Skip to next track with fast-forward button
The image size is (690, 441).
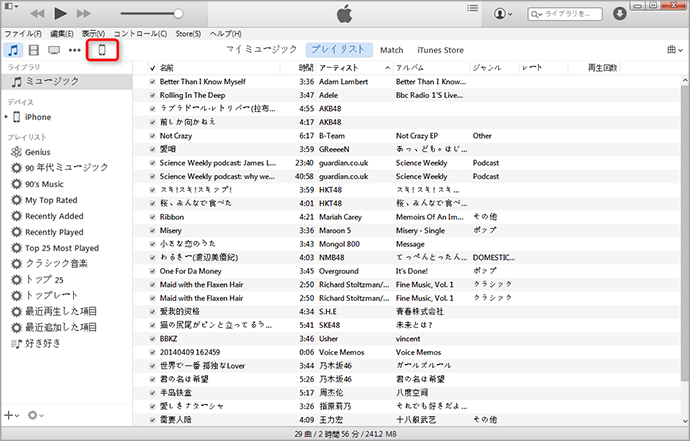click(x=84, y=14)
